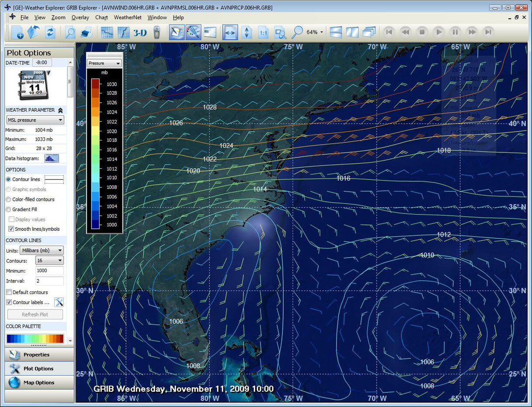Select the Gradient Fill radio button

click(8, 209)
